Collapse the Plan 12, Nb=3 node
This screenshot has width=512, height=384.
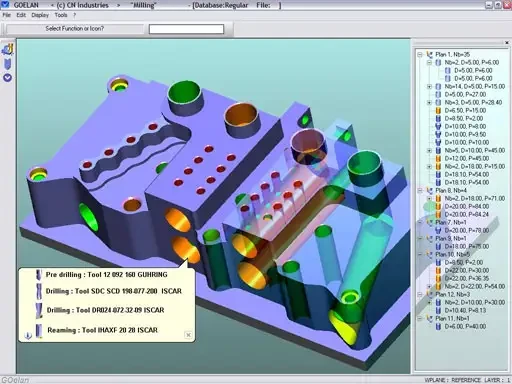[420, 294]
